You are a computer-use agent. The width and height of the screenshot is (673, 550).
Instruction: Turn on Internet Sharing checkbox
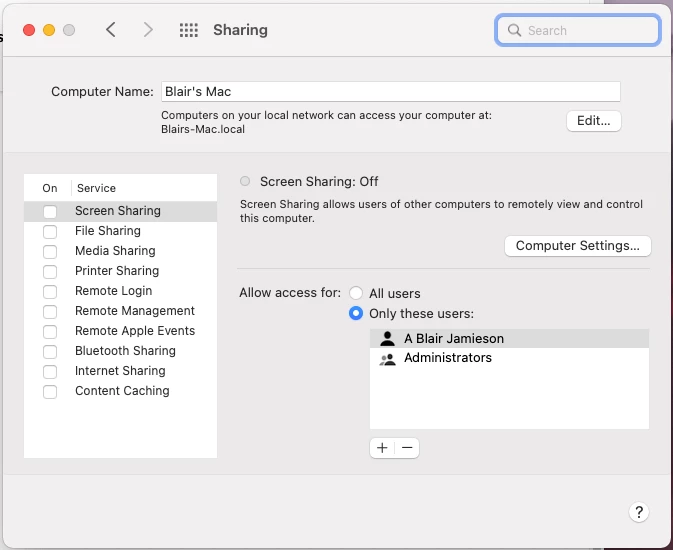tap(50, 371)
